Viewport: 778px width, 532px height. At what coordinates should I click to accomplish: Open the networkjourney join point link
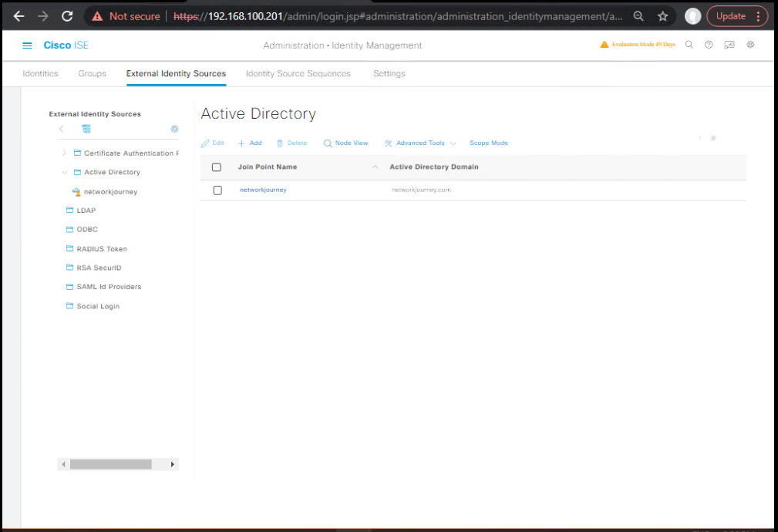click(263, 190)
